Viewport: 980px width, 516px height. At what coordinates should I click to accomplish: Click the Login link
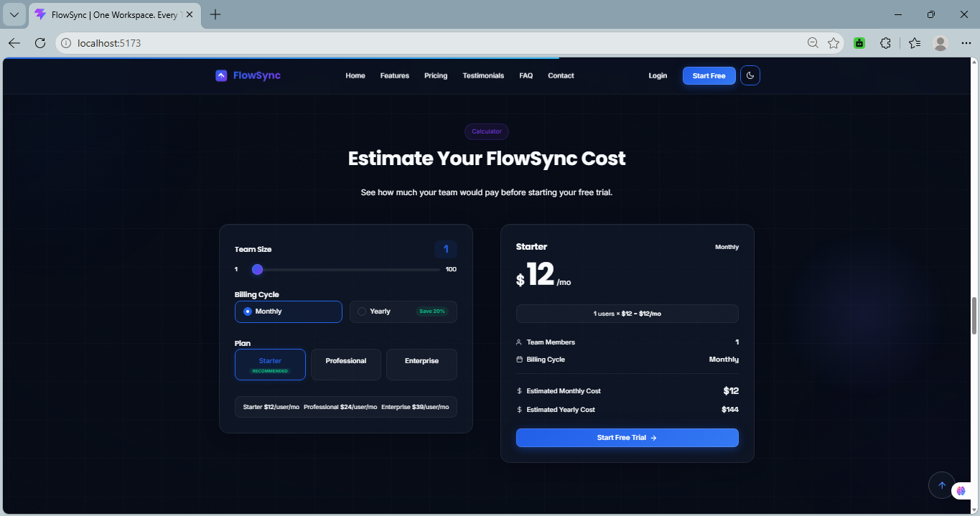658,75
